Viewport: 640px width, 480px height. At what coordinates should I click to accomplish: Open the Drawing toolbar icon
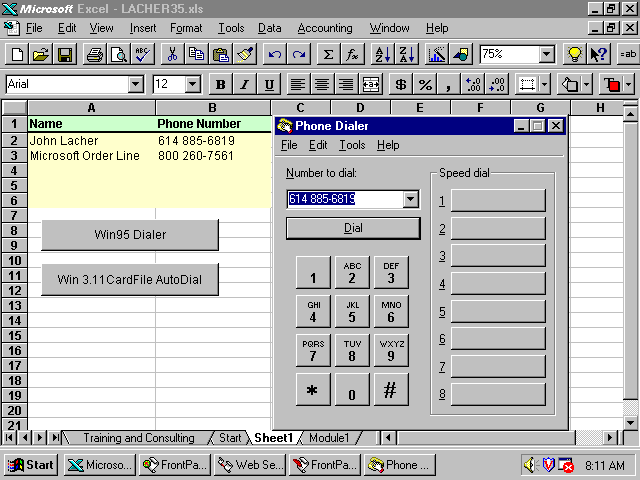pos(460,54)
